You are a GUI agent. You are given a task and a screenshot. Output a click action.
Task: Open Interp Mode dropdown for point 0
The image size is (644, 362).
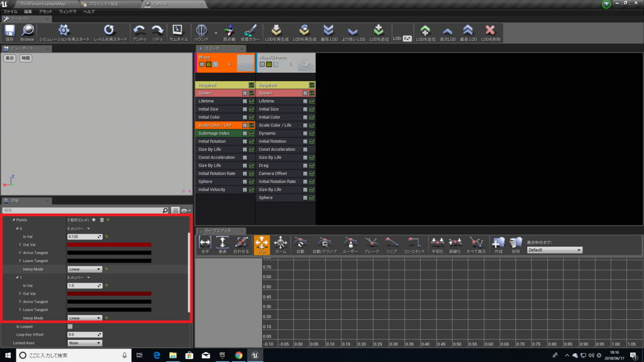[85, 269]
